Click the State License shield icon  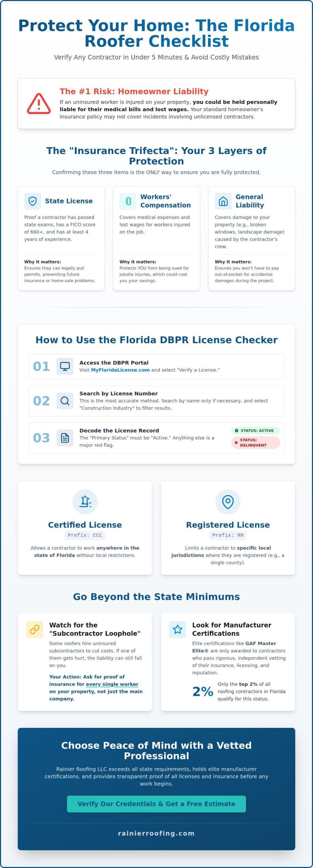coord(33,201)
